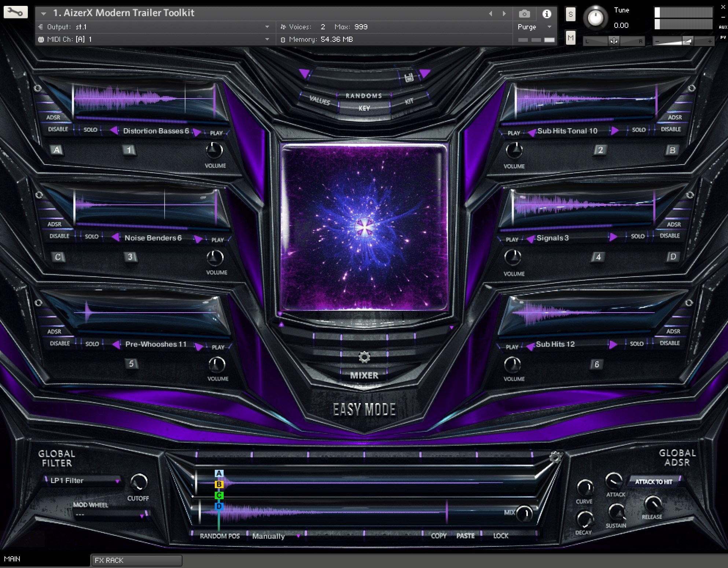Click the gear icon above the global waveform strip

coord(556,456)
